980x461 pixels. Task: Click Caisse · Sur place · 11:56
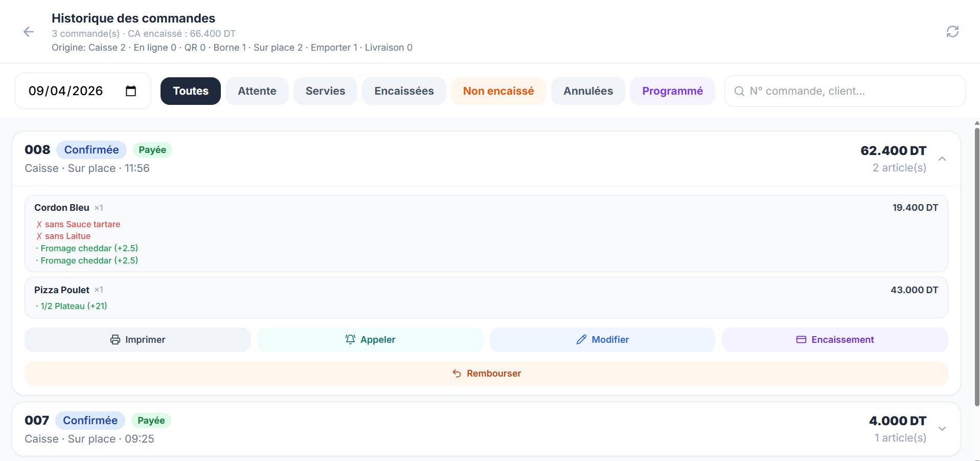point(87,168)
